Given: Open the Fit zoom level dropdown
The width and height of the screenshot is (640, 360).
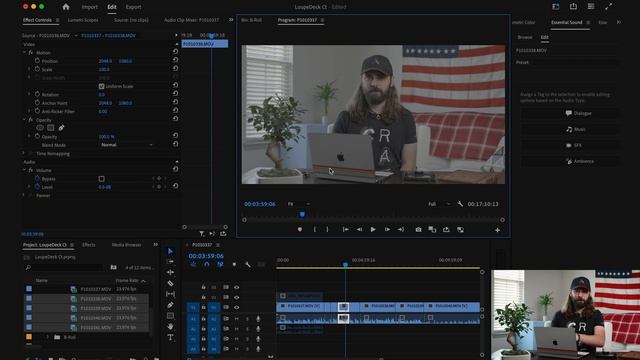Looking at the screenshot, I should 298,204.
